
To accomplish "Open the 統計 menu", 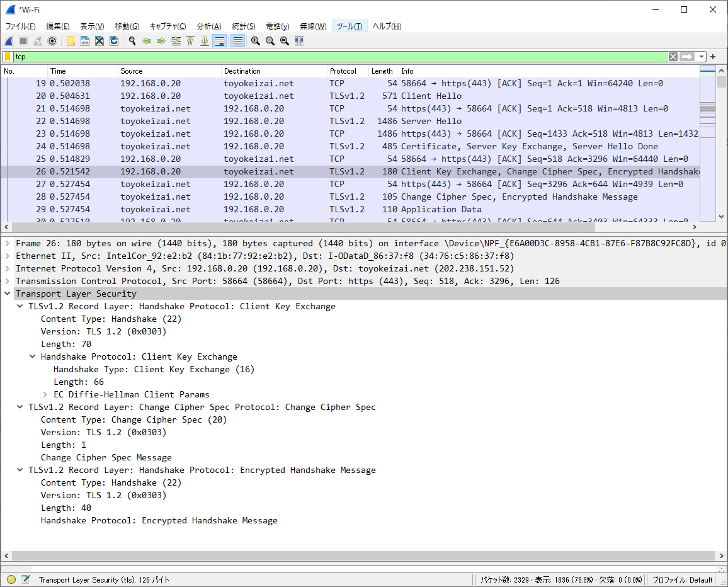I will click(244, 26).
